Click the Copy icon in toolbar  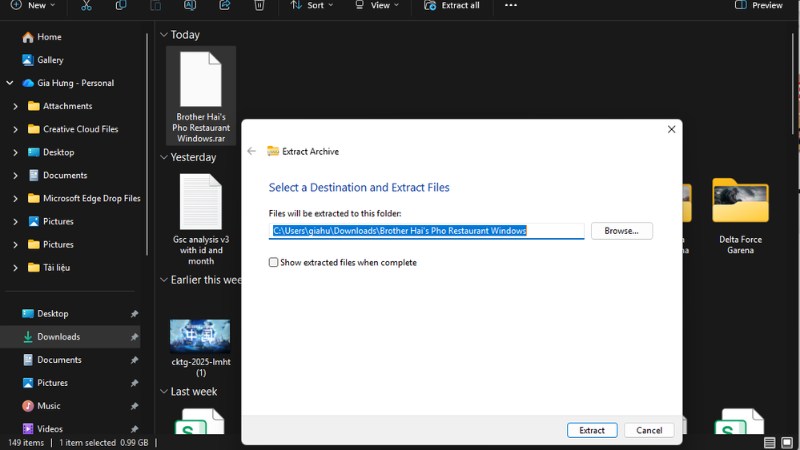[121, 5]
